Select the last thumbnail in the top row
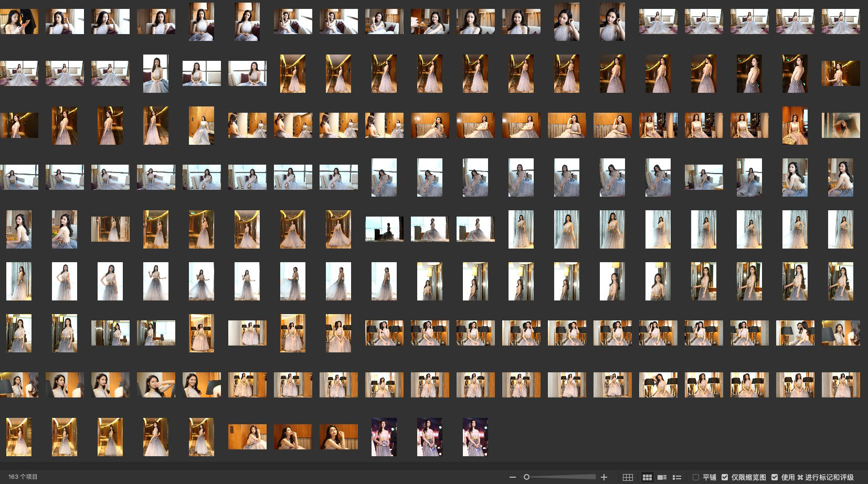 click(840, 21)
